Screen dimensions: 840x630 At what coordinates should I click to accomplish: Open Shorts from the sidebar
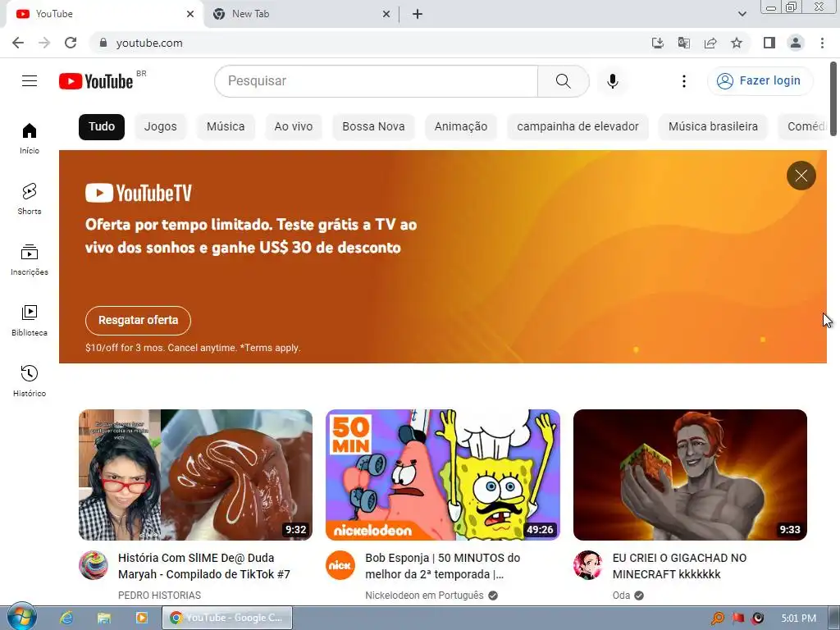[30, 199]
